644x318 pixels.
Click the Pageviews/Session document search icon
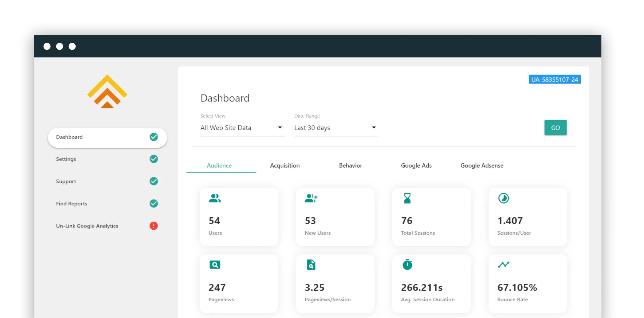311,265
